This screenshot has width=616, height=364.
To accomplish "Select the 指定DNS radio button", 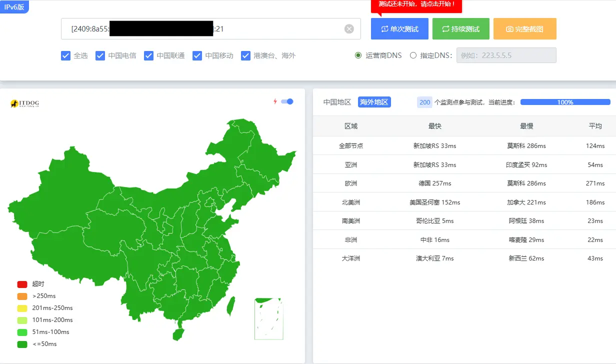I will click(413, 55).
